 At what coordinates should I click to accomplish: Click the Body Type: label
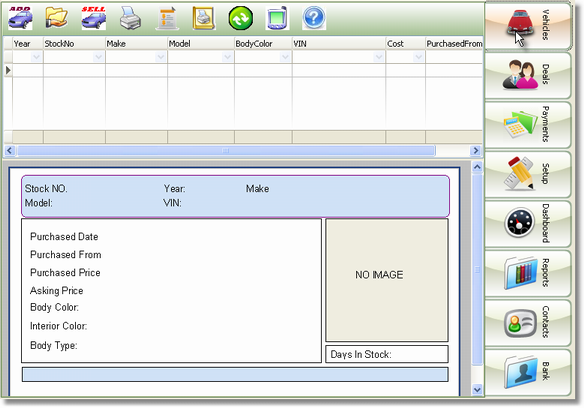tap(54, 345)
